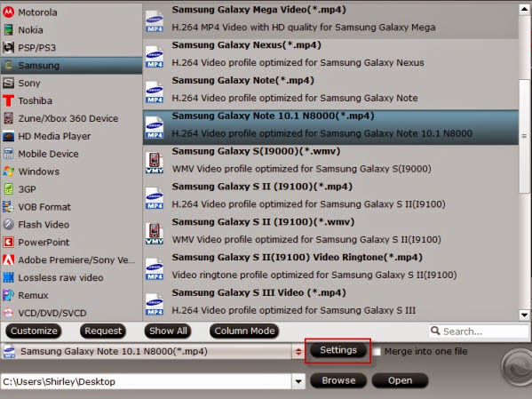
Task: Select the HD Media Player category label
Action: coord(54,136)
